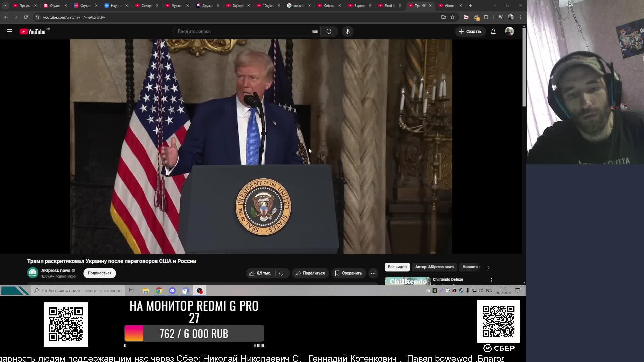Click the Сохранить save button
644x362 pixels.
(x=348, y=273)
